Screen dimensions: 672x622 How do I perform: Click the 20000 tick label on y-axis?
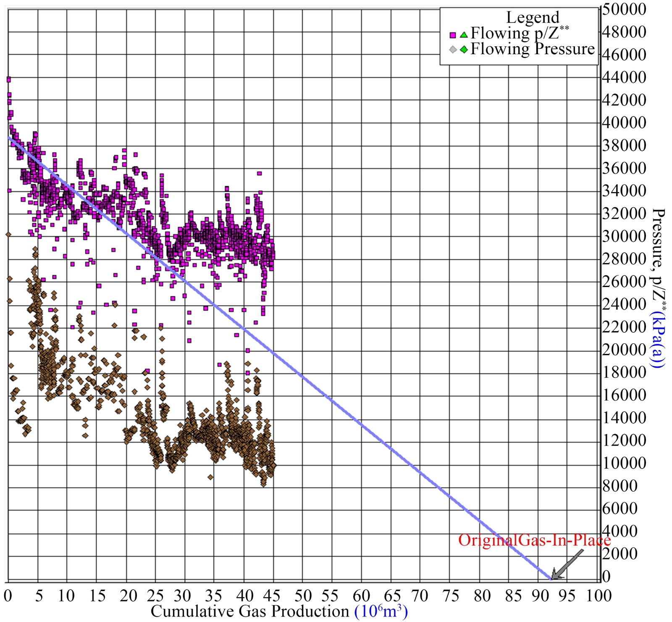[624, 350]
